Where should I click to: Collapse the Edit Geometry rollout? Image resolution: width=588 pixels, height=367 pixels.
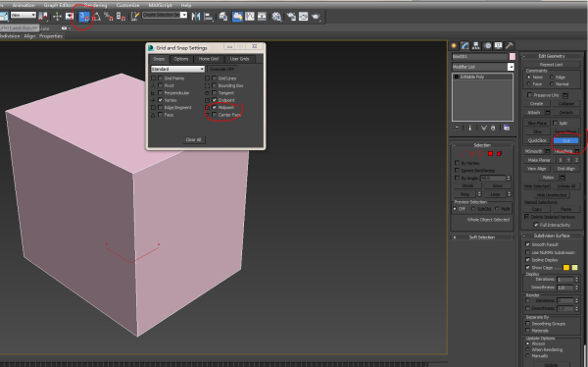[552, 56]
